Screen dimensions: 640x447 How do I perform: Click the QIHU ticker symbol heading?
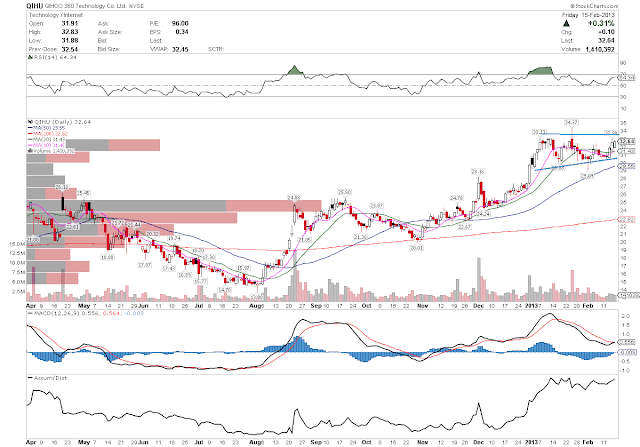[x=33, y=6]
